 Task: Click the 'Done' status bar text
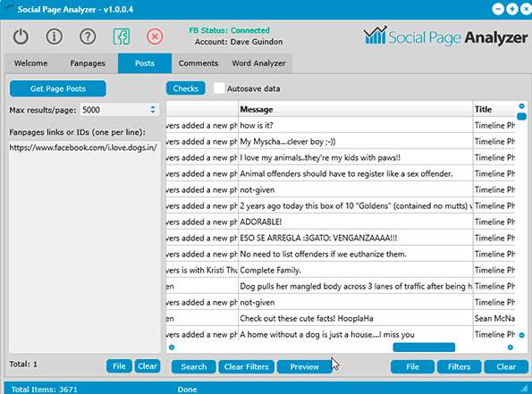pyautogui.click(x=187, y=390)
